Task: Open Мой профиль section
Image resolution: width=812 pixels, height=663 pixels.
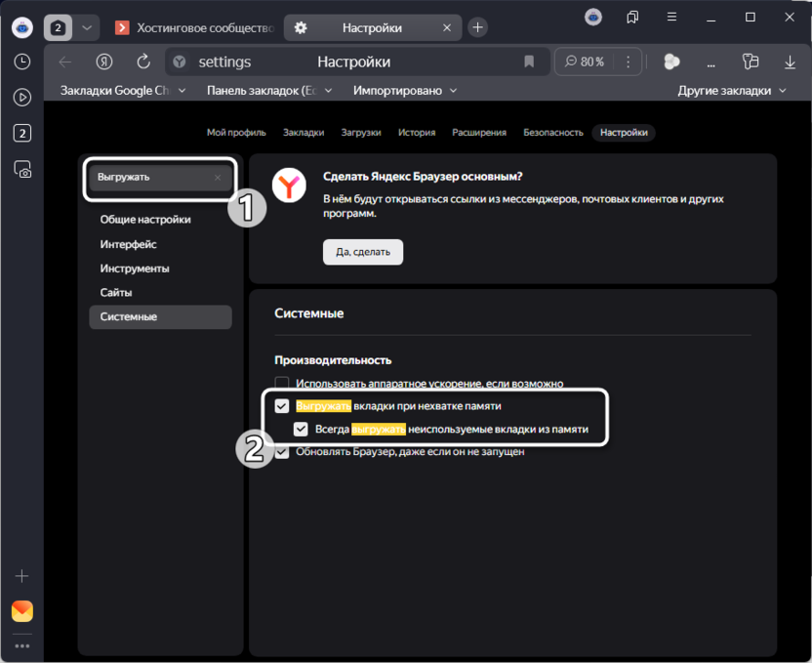Action: (236, 133)
